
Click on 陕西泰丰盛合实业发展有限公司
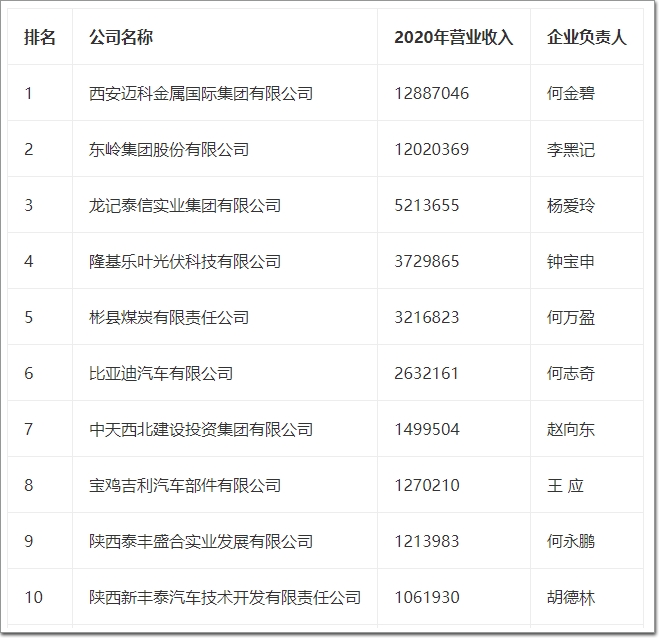pos(201,541)
